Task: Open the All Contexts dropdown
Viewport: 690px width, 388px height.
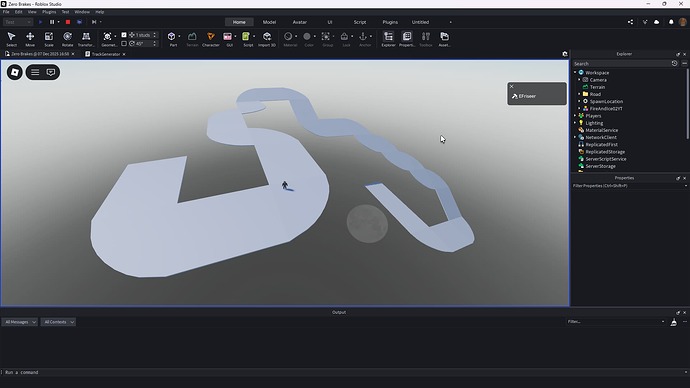Action: coord(58,322)
